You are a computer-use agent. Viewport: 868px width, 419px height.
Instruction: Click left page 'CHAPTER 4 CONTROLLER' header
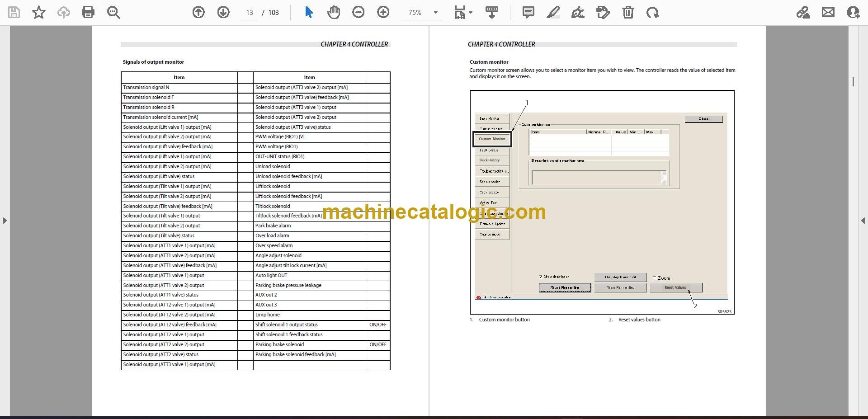point(354,44)
